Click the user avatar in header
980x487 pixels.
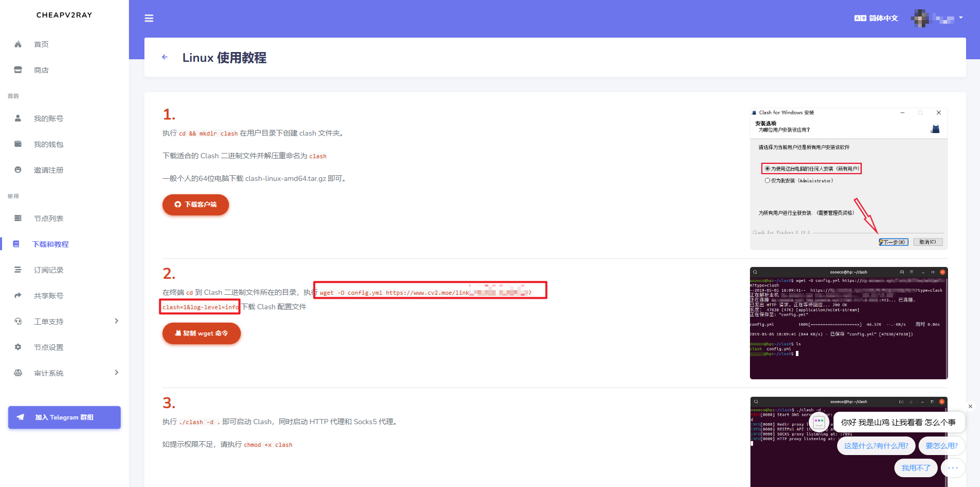[920, 18]
